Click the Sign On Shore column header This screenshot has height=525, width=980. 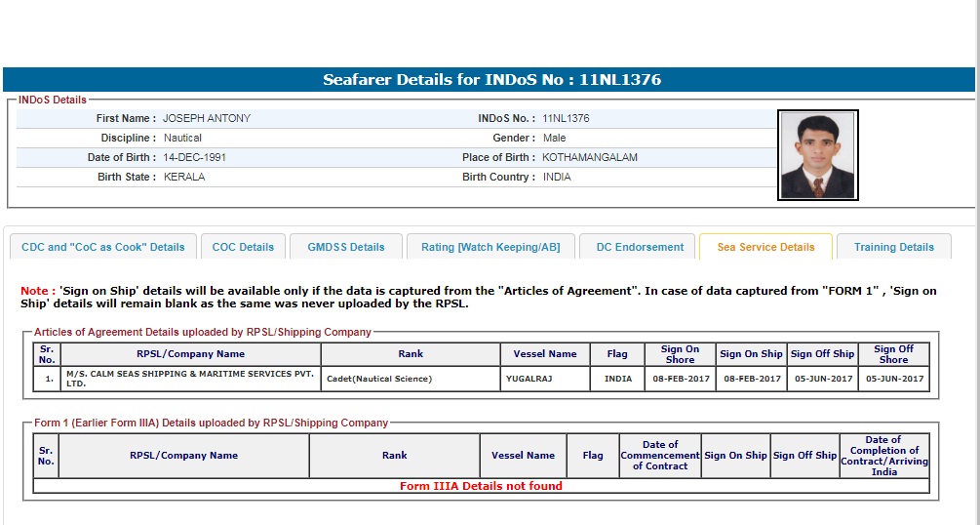tap(680, 354)
